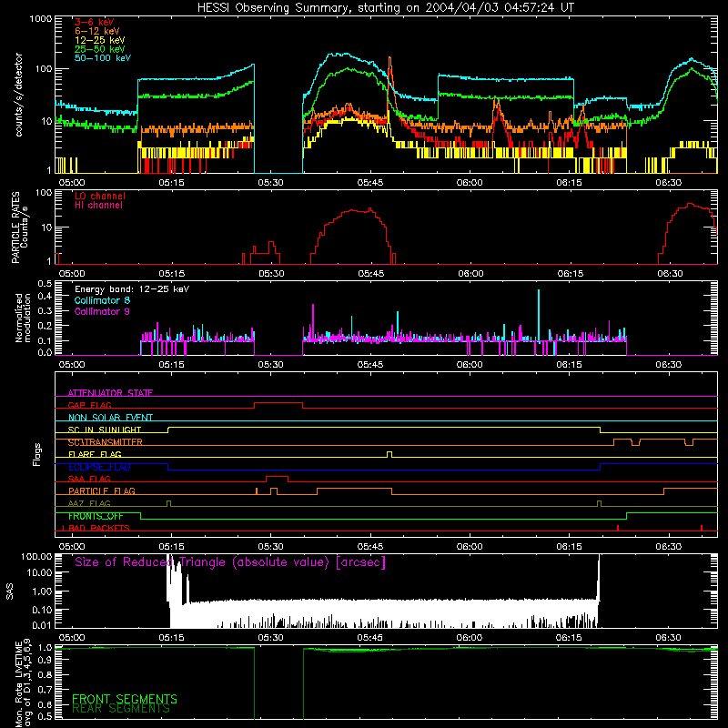Click the 'counts/s/detector' axis label
Screen dimensions: 728x728
tap(19, 95)
